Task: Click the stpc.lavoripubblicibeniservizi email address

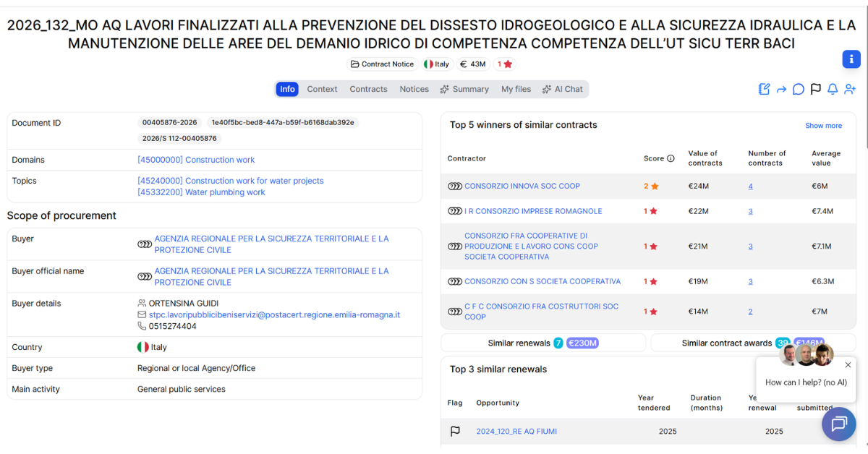Action: pyautogui.click(x=274, y=315)
